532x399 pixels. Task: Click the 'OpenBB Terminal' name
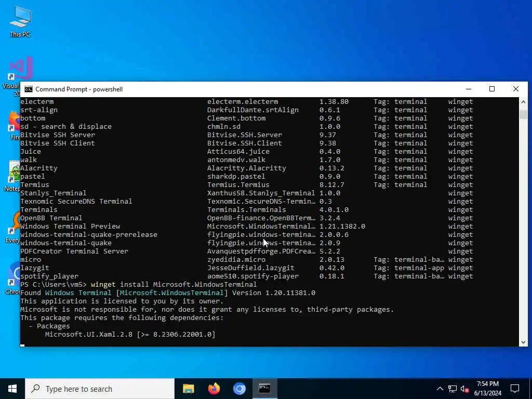(x=51, y=218)
